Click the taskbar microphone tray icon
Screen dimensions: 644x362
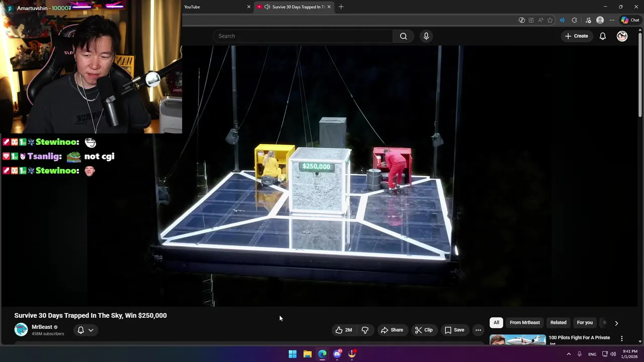click(580, 354)
